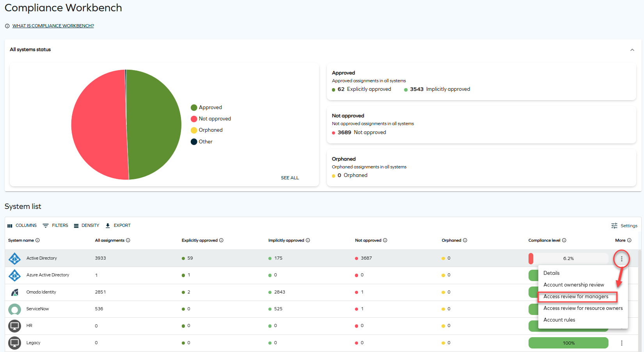Select Account rules menu item

(559, 320)
